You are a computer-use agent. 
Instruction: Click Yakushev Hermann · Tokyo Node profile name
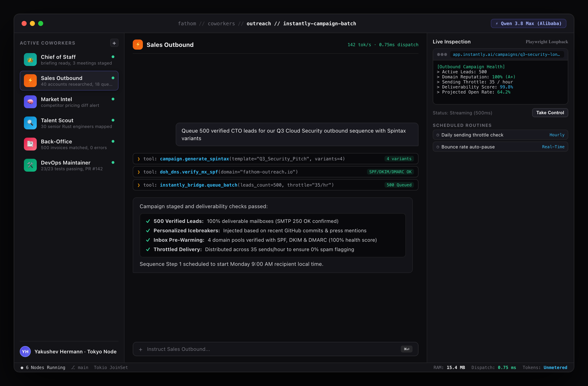pos(75,351)
